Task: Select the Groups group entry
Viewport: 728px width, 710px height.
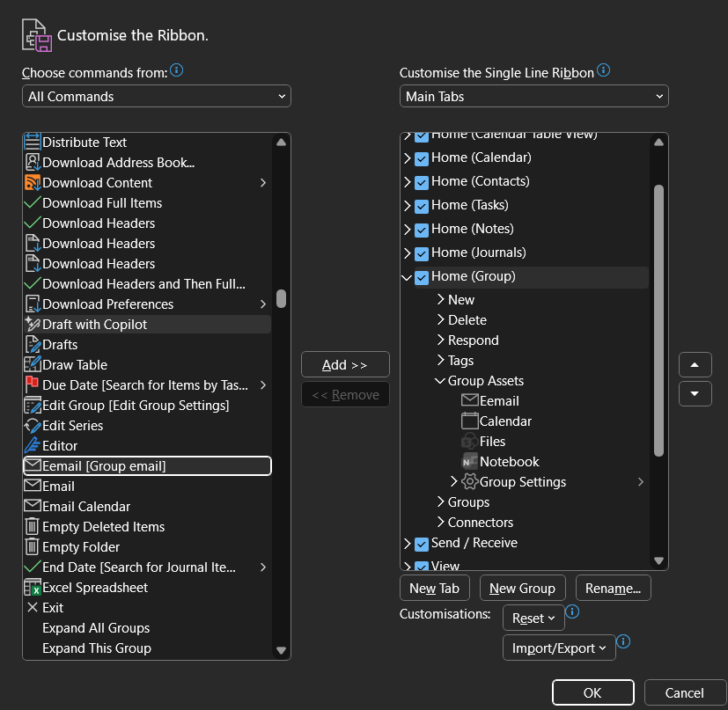Action: pos(468,501)
